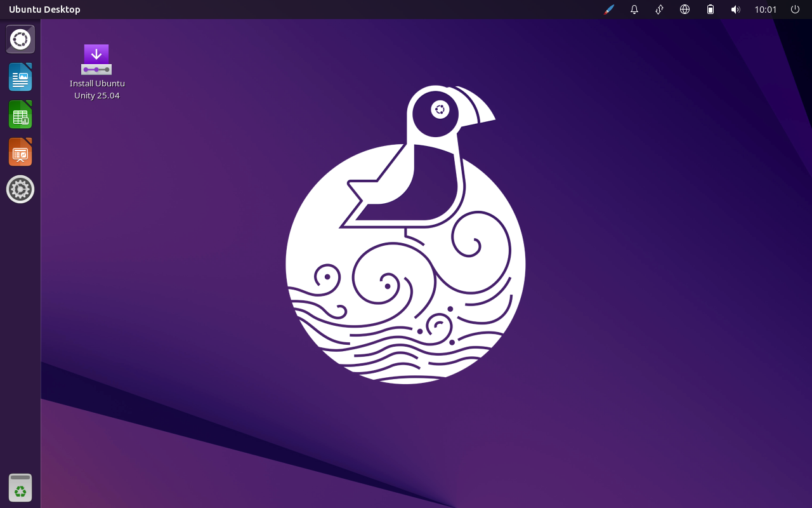Screen dimensions: 812x508
Task: Adjust volume via the speaker indicator
Action: [735, 9]
